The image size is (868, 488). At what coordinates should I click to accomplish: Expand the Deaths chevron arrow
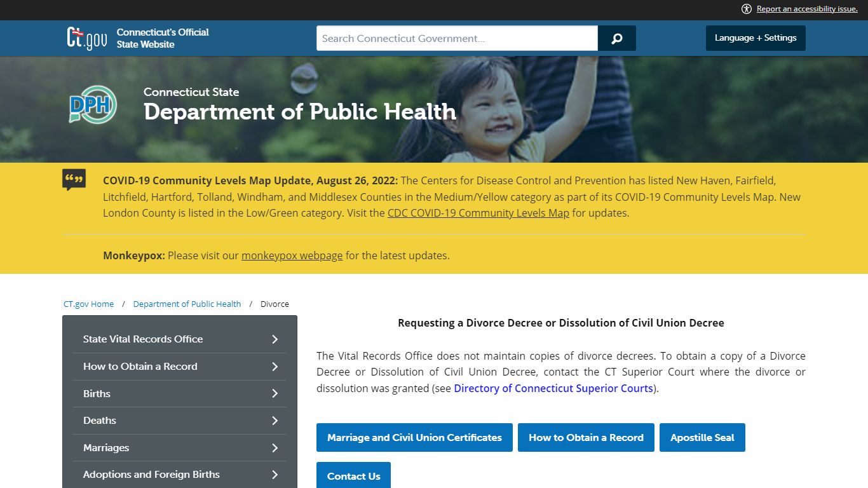275,421
